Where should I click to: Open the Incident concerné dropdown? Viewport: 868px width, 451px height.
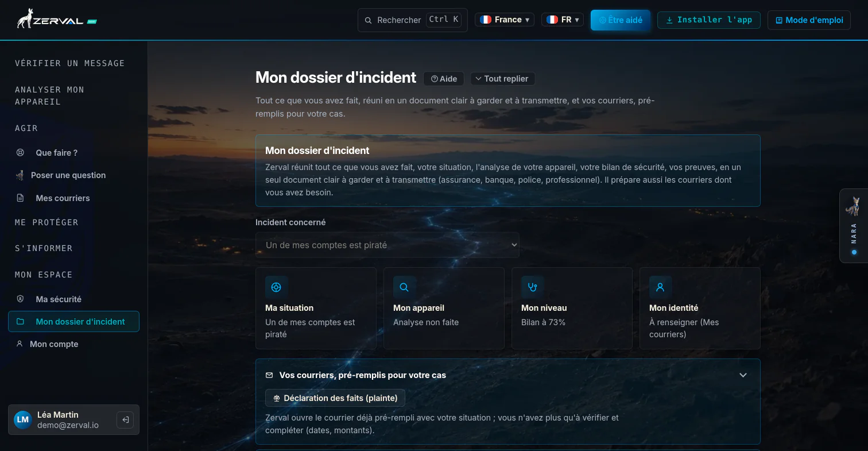pyautogui.click(x=387, y=245)
